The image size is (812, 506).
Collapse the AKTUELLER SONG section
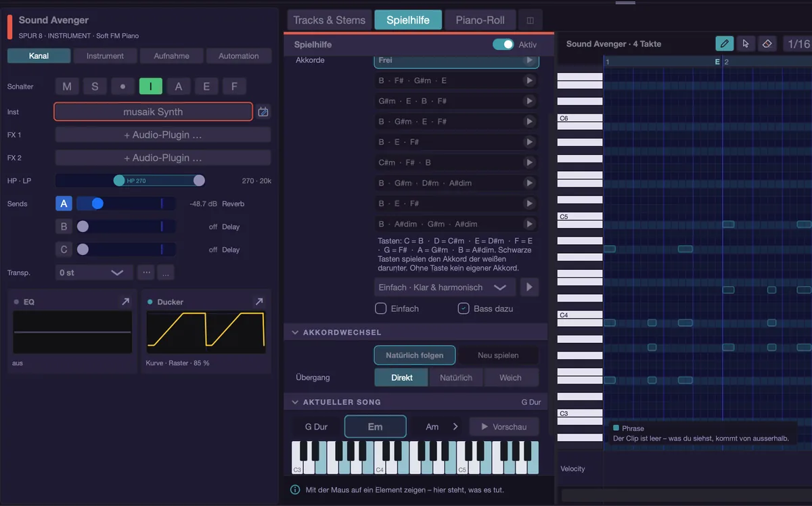pos(295,402)
